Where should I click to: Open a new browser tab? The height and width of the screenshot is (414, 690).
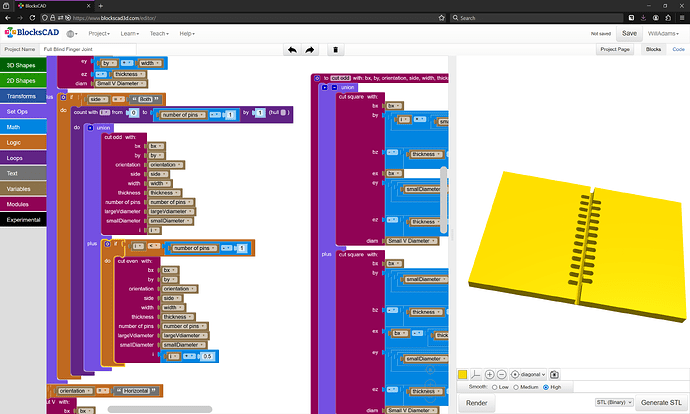[100, 6]
